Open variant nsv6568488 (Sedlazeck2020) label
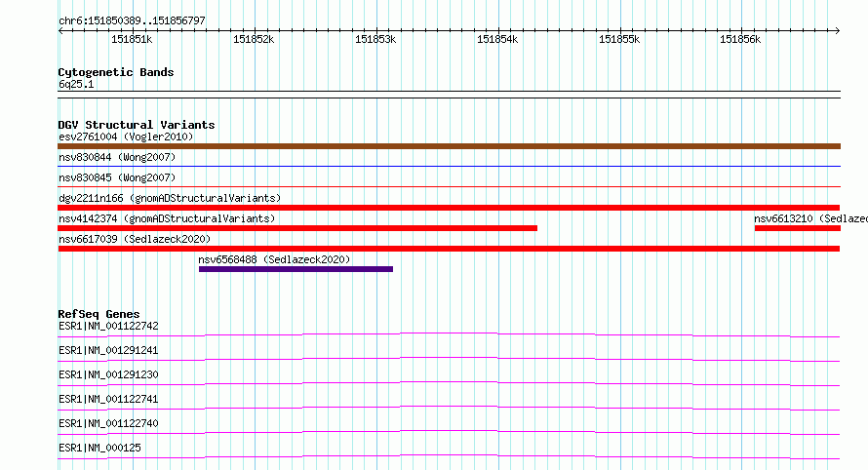868x470 pixels. pyautogui.click(x=275, y=259)
